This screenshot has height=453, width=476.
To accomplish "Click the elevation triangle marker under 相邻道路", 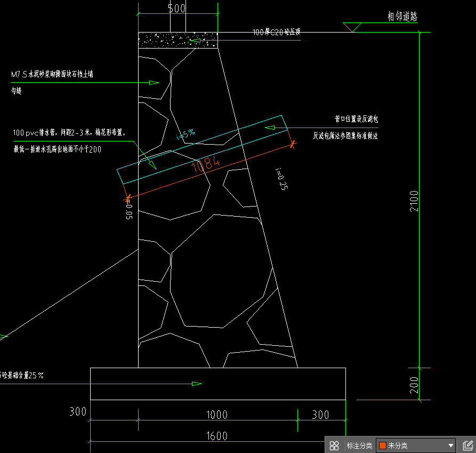I will click(352, 27).
